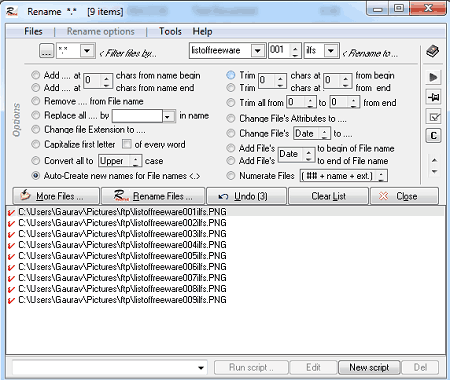
Task: Click the checkmark box icon in right sidebar
Action: pyautogui.click(x=433, y=117)
